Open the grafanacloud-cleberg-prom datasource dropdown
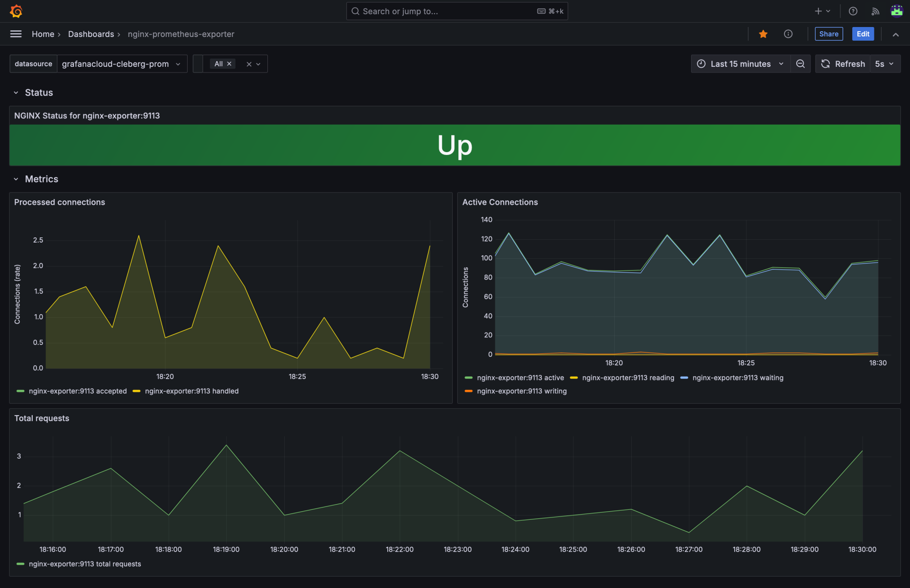 pos(121,63)
